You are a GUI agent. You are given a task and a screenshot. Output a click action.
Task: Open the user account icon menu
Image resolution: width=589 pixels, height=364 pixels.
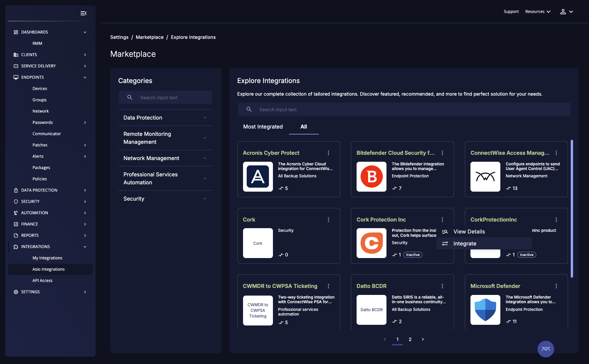click(566, 12)
